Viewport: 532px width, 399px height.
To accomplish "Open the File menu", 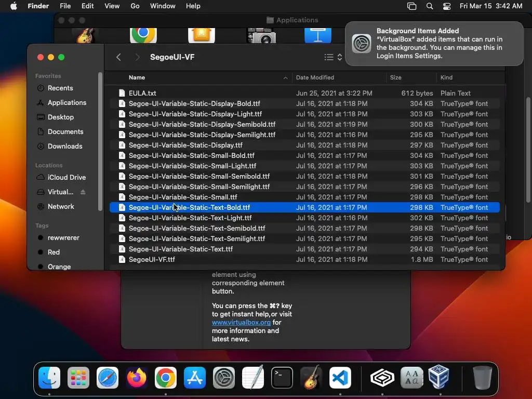I will pos(65,6).
